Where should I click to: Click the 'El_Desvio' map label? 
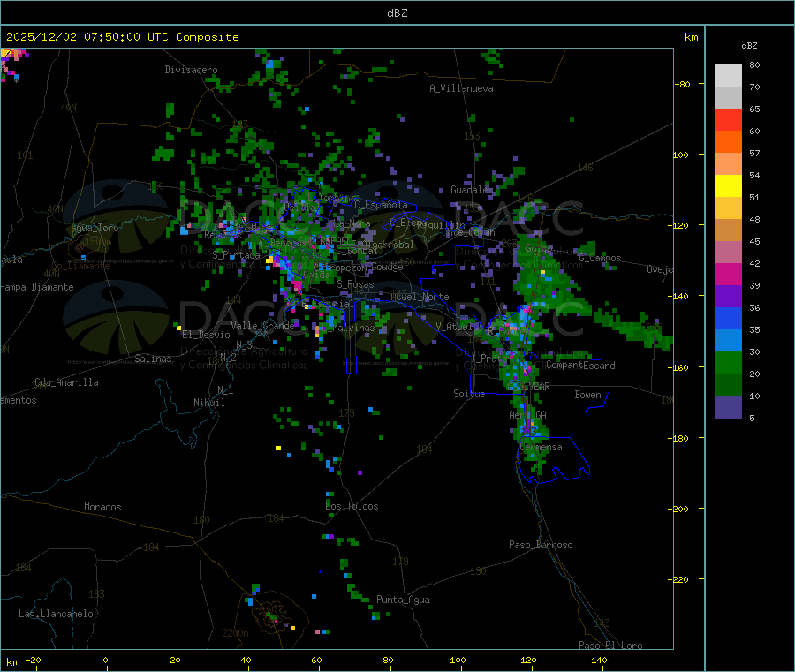206,335
